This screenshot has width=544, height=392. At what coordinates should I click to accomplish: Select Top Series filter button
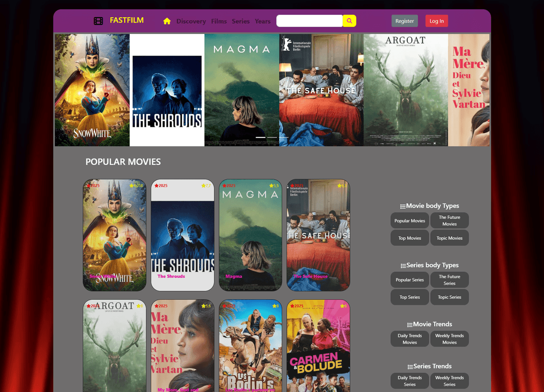[410, 297]
